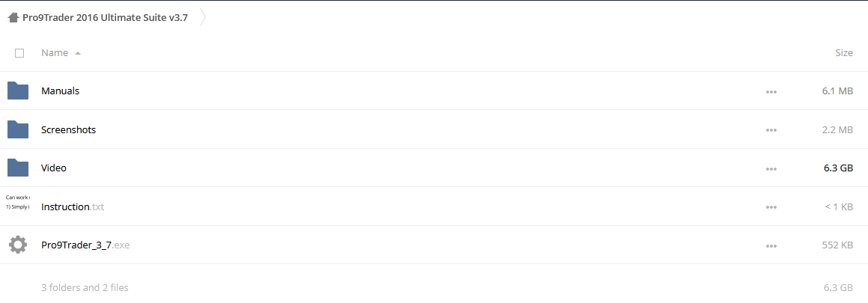Click the sort arrow next to Name
The height and width of the screenshot is (303, 868).
77,54
